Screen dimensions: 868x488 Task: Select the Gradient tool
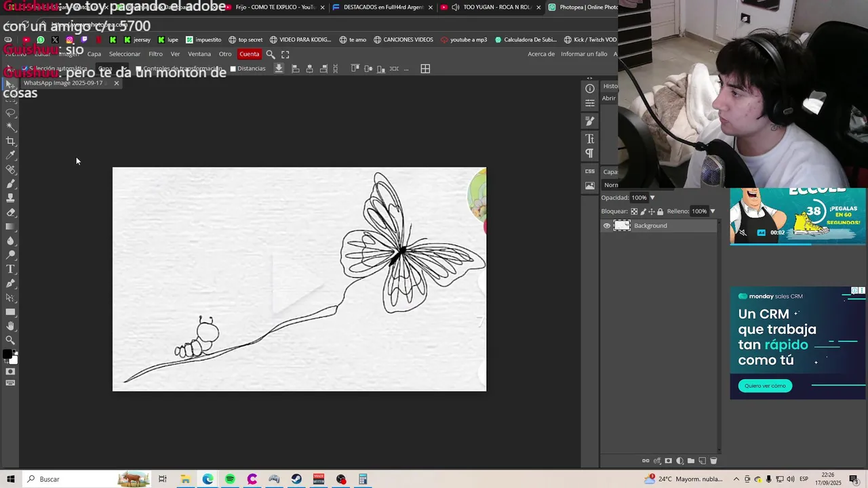11,226
